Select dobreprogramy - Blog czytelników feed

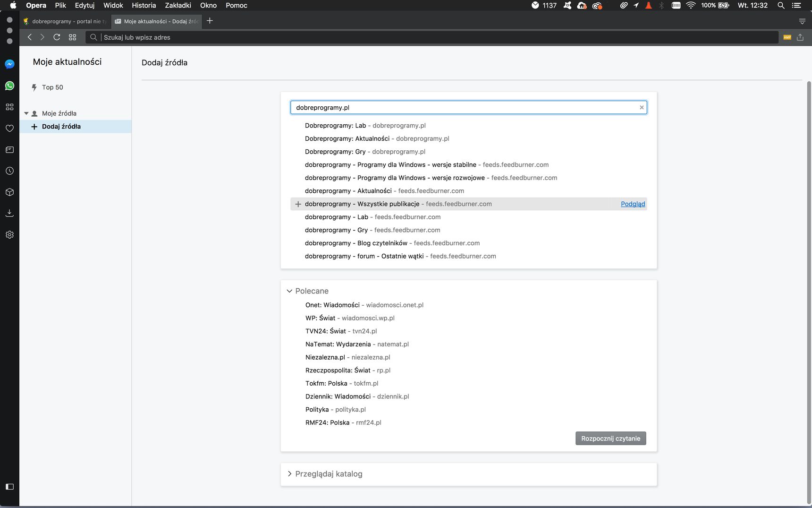[392, 243]
